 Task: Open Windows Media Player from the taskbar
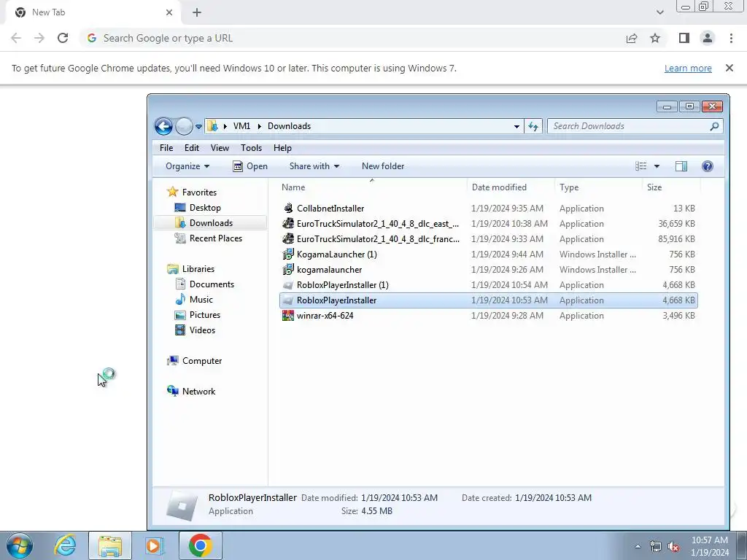155,545
